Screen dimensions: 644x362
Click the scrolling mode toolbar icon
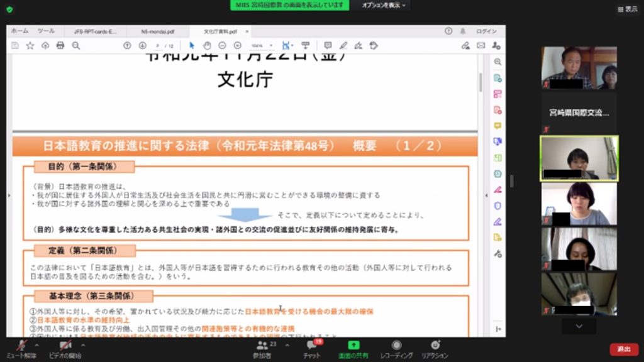(305, 45)
